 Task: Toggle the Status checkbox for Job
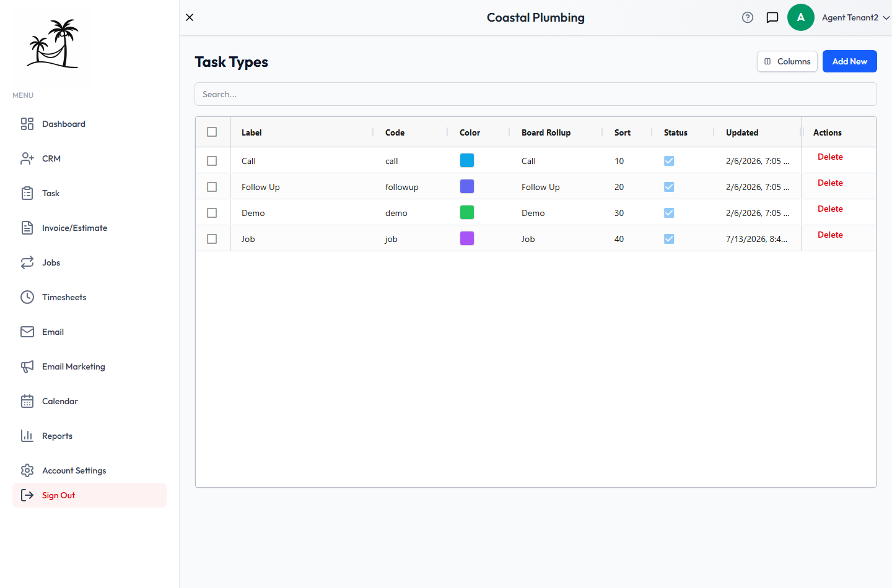pos(669,239)
